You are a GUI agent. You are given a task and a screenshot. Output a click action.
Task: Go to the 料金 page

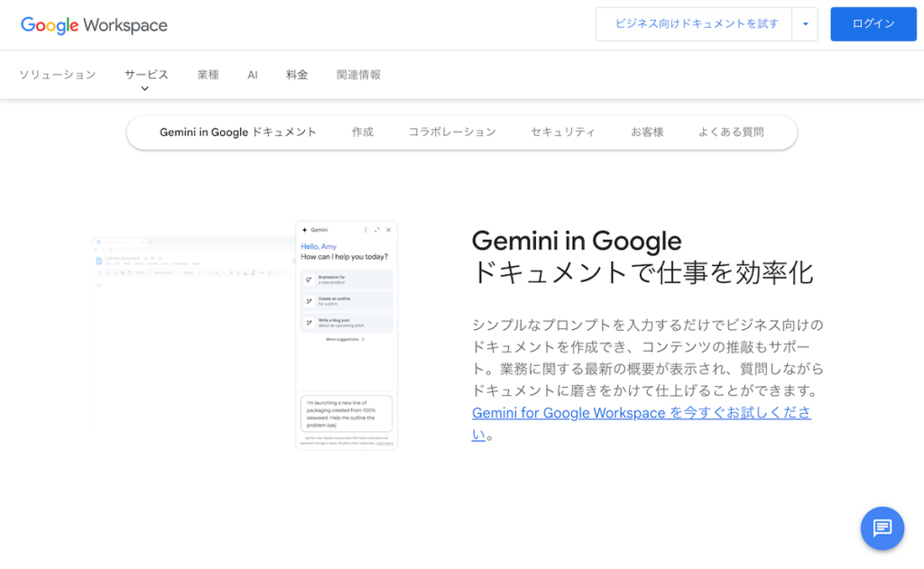pyautogui.click(x=297, y=75)
